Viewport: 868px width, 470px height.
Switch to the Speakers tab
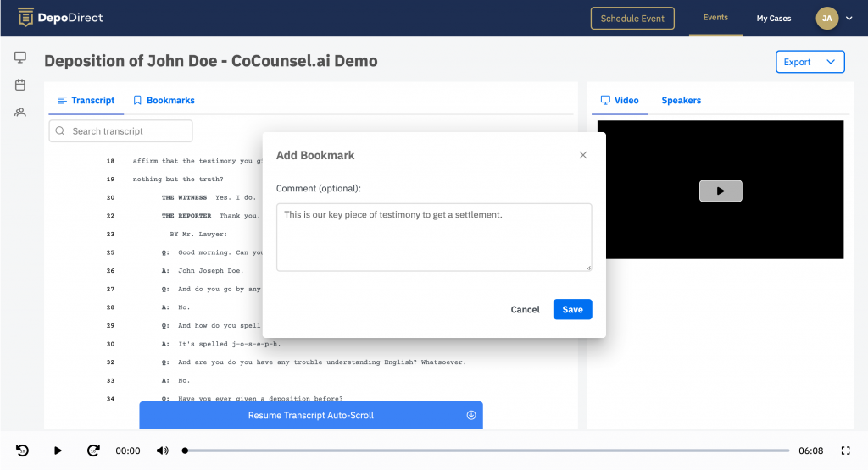pyautogui.click(x=681, y=100)
